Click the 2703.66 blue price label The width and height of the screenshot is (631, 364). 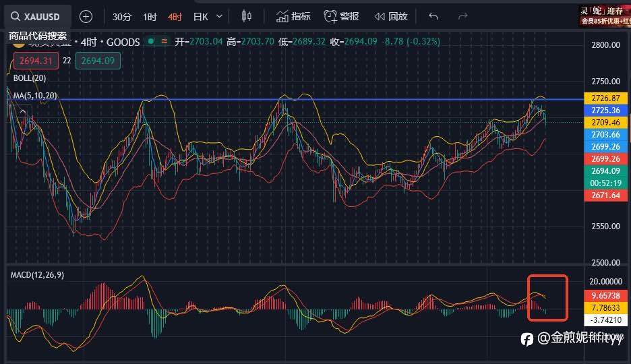[605, 134]
